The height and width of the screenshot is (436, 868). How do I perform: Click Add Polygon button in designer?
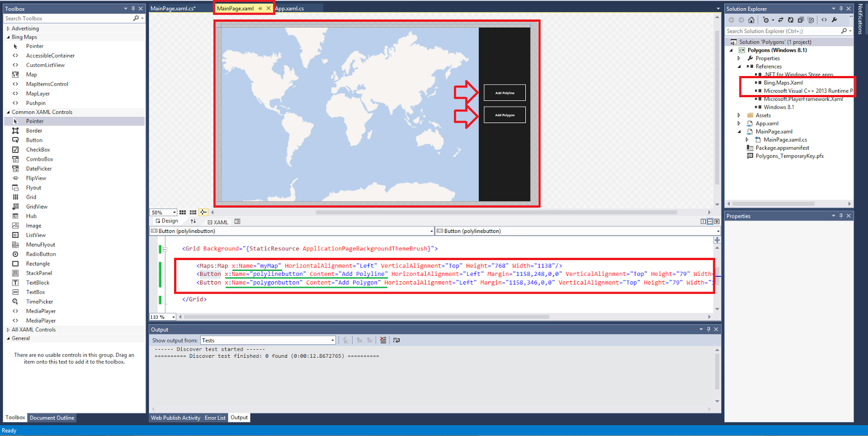pos(505,115)
